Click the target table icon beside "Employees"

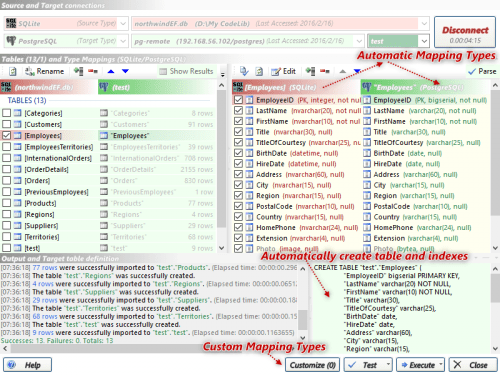click(x=104, y=135)
